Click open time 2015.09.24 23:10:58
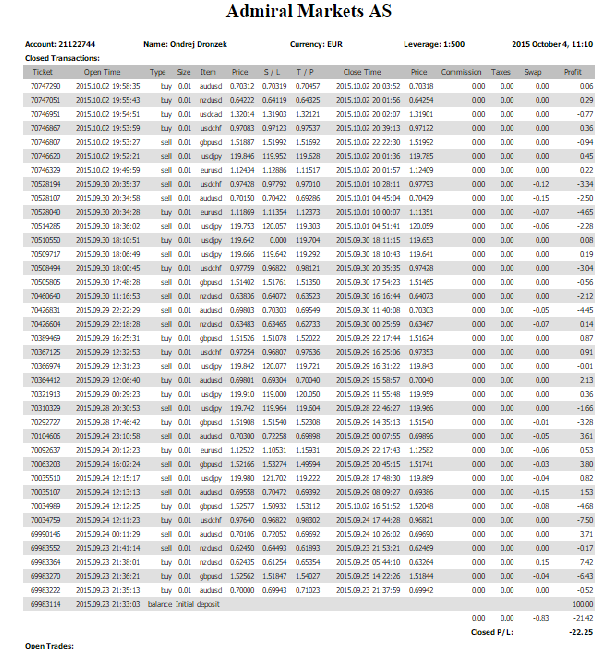The width and height of the screenshot is (601, 649). 108,436
